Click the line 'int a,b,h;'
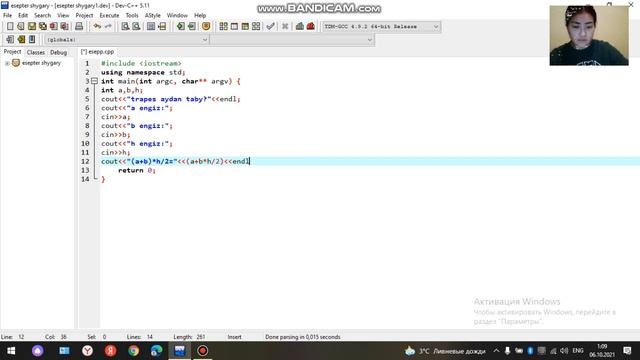Image resolution: width=640 pixels, height=360 pixels. point(122,90)
